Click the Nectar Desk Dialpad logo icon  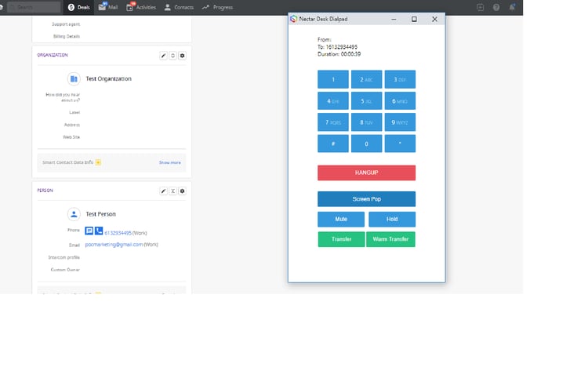[294, 19]
